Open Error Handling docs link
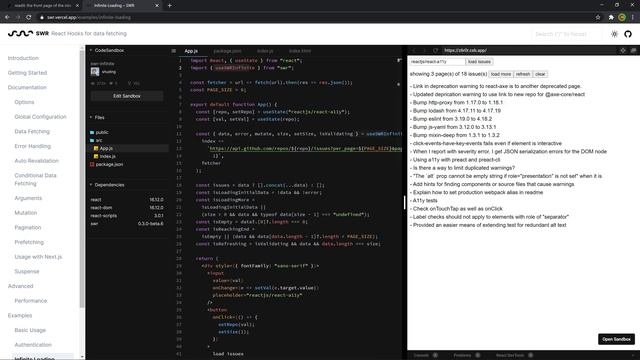640x360 pixels. (x=33, y=146)
